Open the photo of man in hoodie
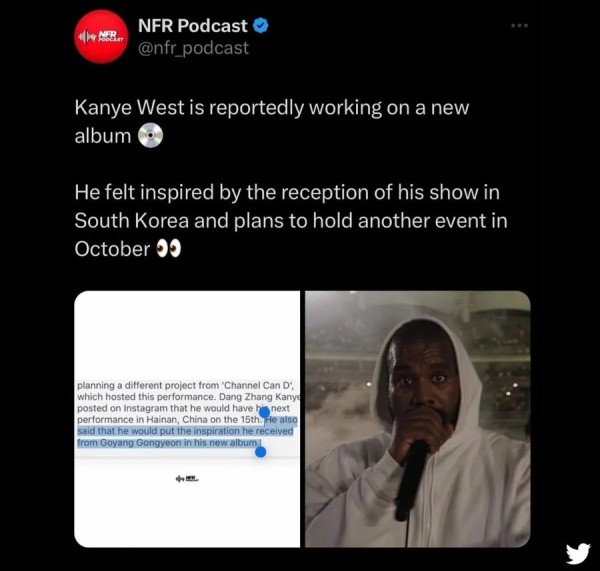Viewport: 600px width, 571px height. [x=418, y=419]
